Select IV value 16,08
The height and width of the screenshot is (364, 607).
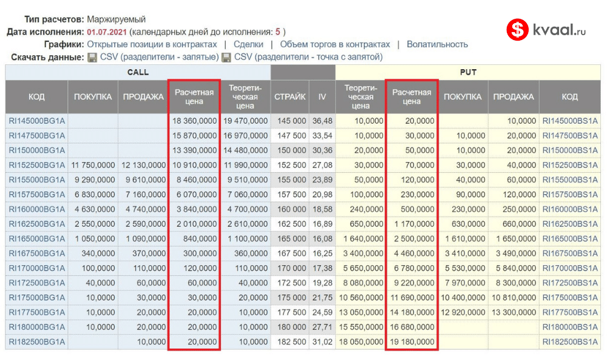point(322,238)
